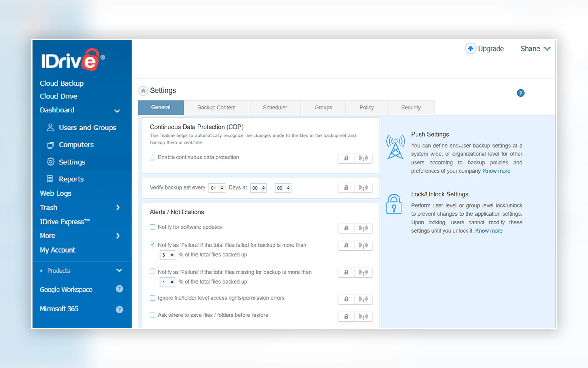Screen dimensions: 588x368
Task: Go to Cloud Drive
Action: coord(59,96)
